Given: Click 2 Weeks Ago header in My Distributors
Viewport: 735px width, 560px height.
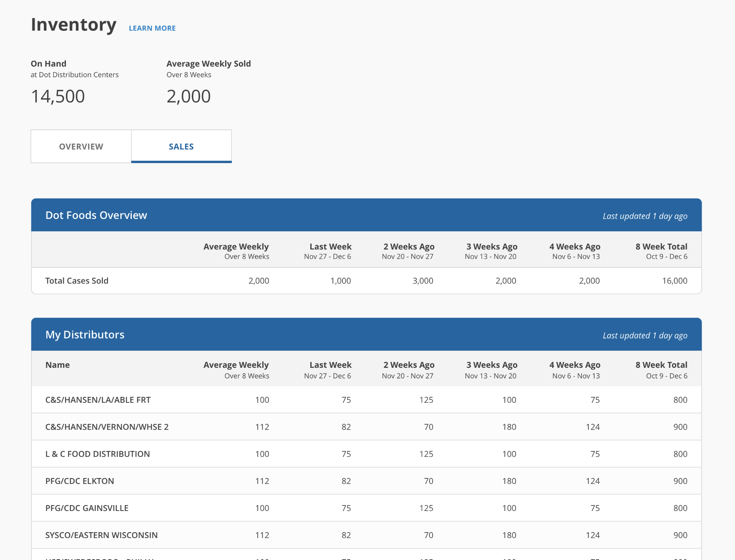Looking at the screenshot, I should pos(409,365).
